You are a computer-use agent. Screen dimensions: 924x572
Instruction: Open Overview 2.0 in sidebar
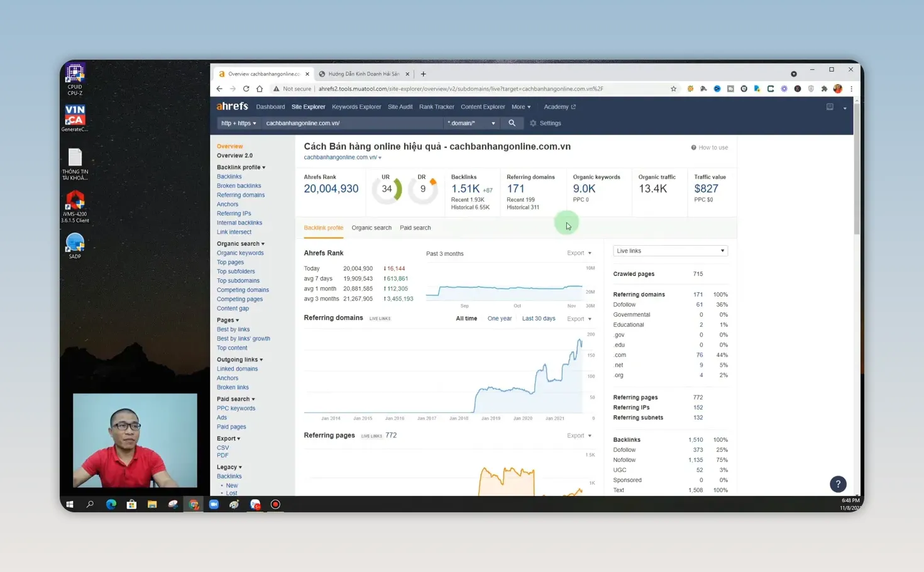[x=234, y=156]
